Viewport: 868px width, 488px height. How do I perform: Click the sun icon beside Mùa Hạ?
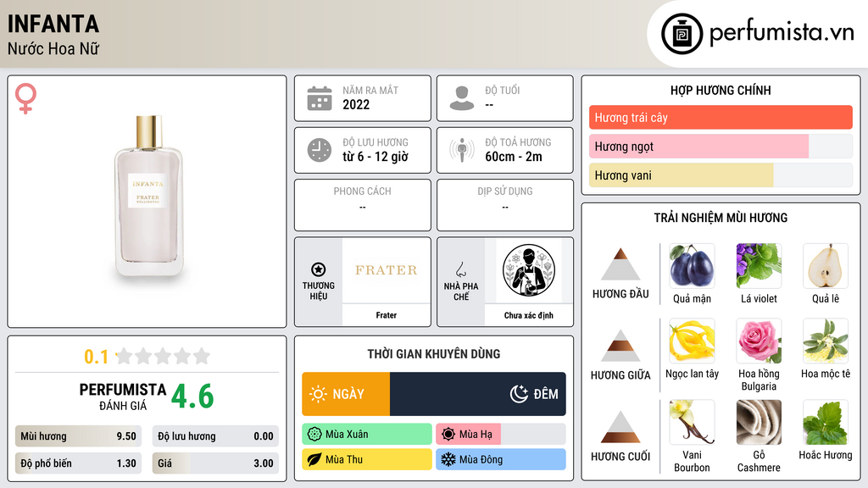(448, 435)
